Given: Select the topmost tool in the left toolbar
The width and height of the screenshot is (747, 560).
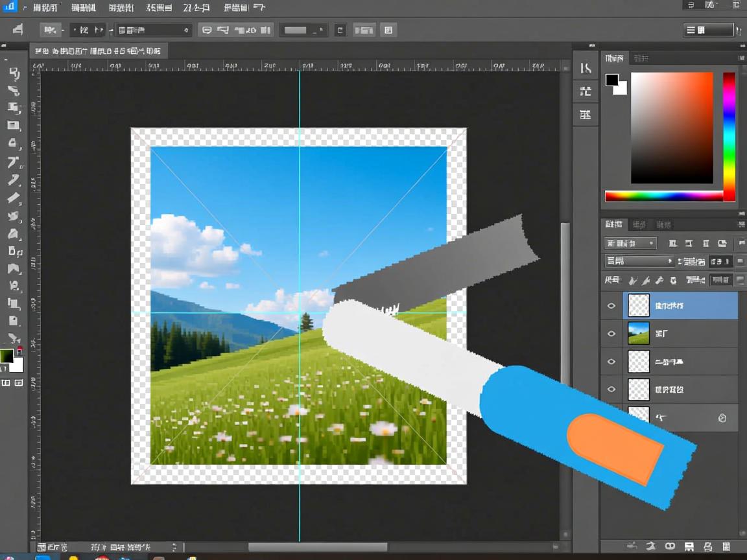Looking at the screenshot, I should coord(14,72).
